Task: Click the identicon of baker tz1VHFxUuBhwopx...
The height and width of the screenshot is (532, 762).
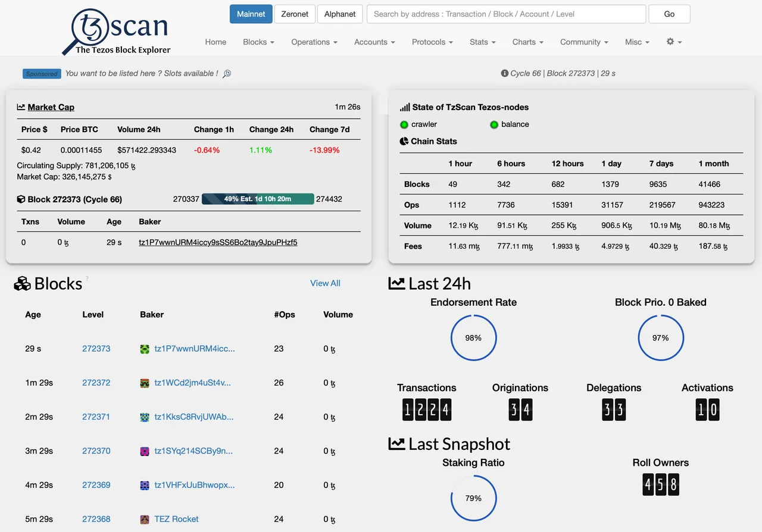Action: pyautogui.click(x=145, y=486)
